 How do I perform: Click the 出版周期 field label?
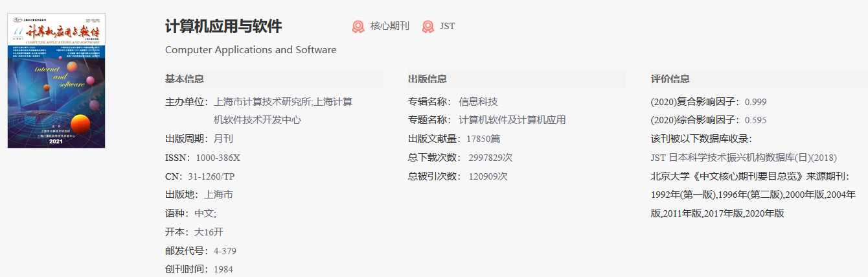[x=187, y=139]
